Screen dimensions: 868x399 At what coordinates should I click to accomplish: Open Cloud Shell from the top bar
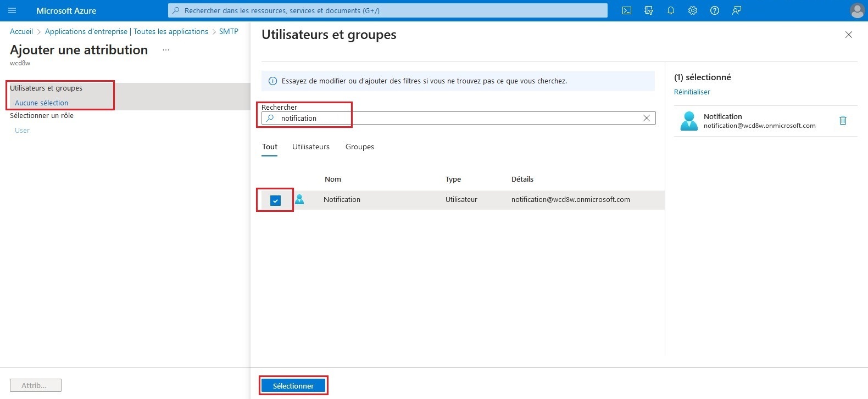tap(627, 10)
